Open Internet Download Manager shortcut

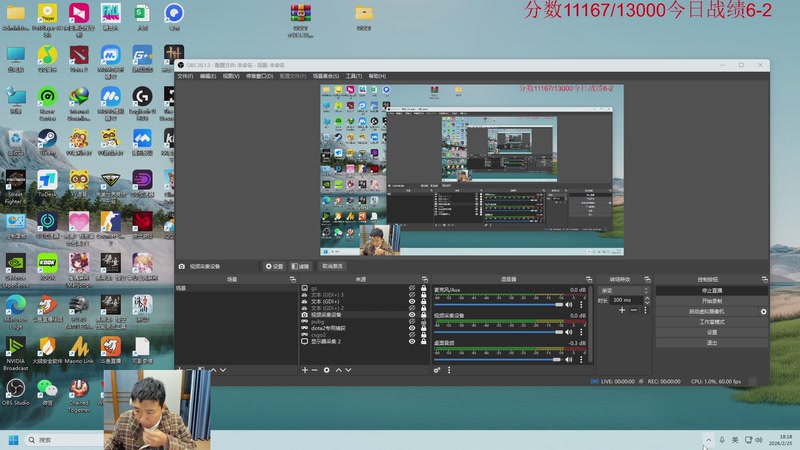(x=79, y=104)
